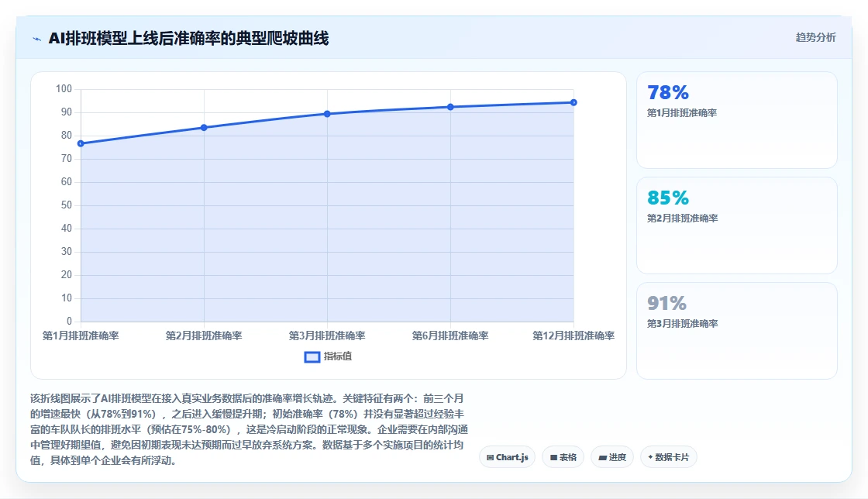This screenshot has height=499, width=868.
Task: Select the 进度 tag chip
Action: 612,457
